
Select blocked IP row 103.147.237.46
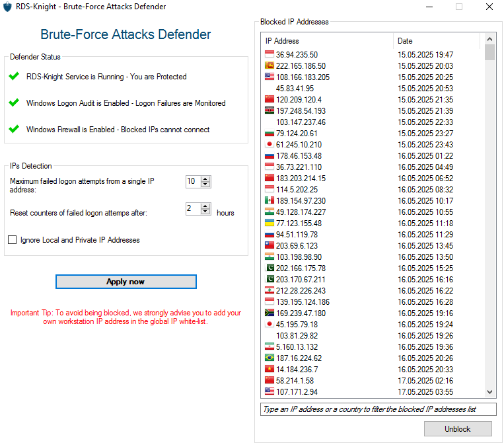[372, 122]
